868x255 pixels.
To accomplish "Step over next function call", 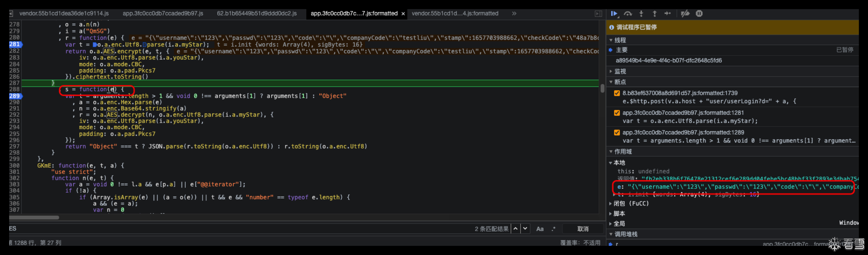I will click(x=628, y=13).
